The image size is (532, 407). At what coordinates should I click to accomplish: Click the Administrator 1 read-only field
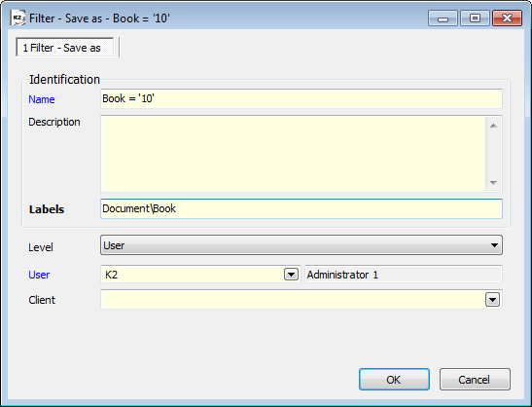click(404, 275)
